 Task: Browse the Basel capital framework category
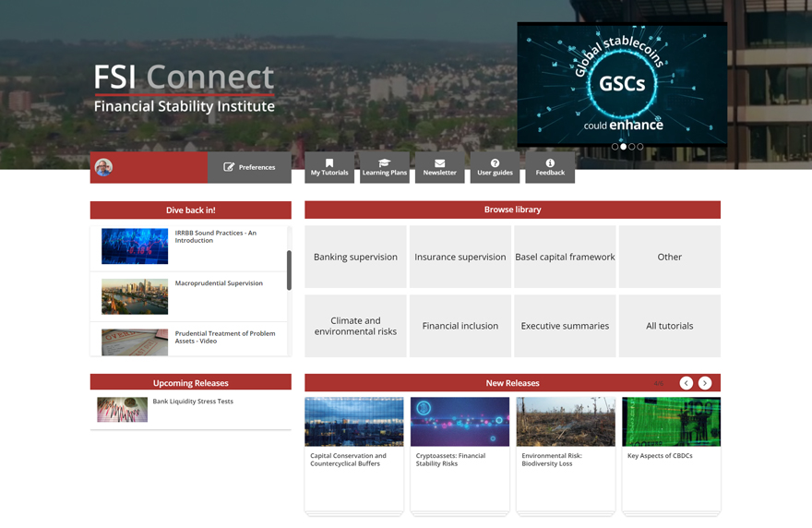click(x=565, y=257)
